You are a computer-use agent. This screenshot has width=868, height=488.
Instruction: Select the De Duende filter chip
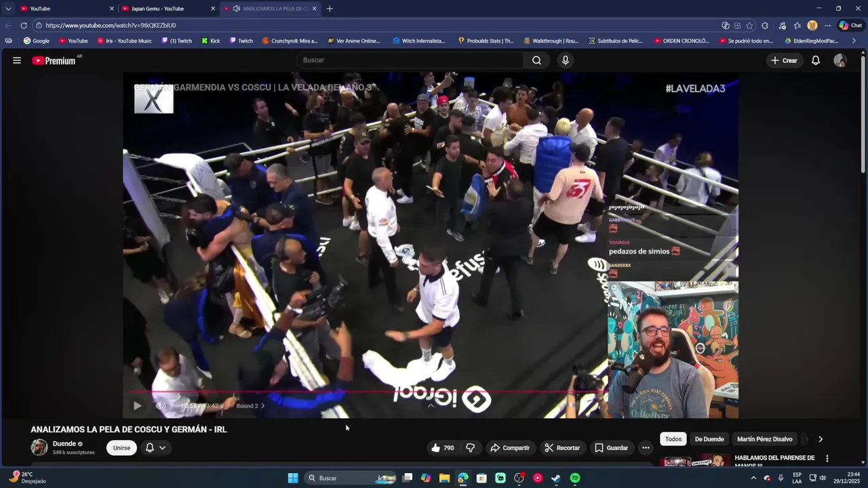point(709,439)
